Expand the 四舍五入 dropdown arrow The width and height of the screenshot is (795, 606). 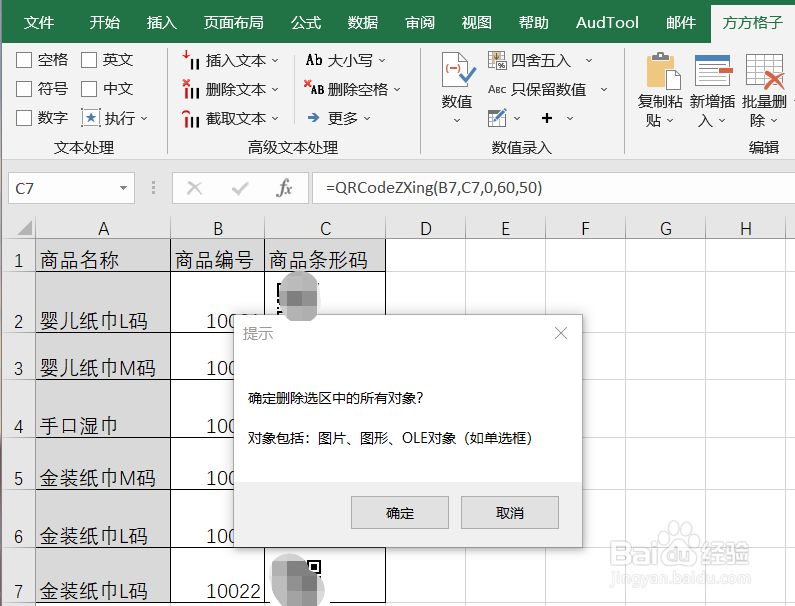[x=589, y=60]
